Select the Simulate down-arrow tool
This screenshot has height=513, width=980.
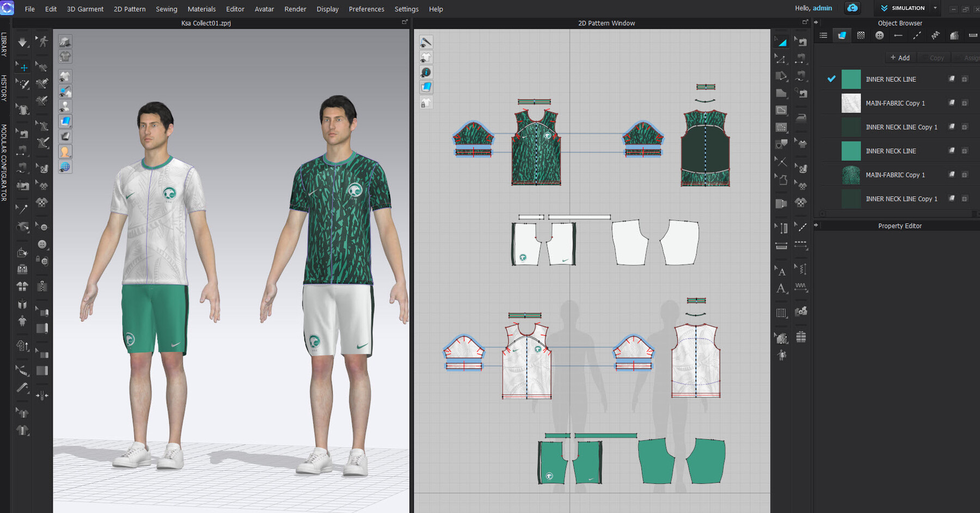(22, 42)
